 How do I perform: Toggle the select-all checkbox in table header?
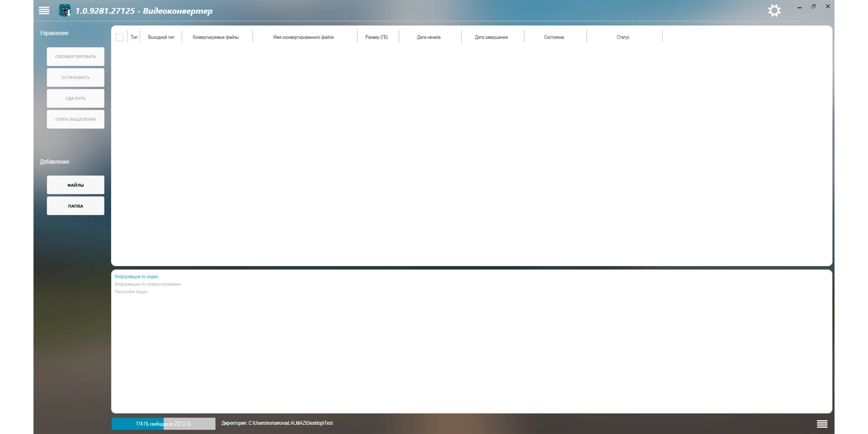[x=119, y=37]
